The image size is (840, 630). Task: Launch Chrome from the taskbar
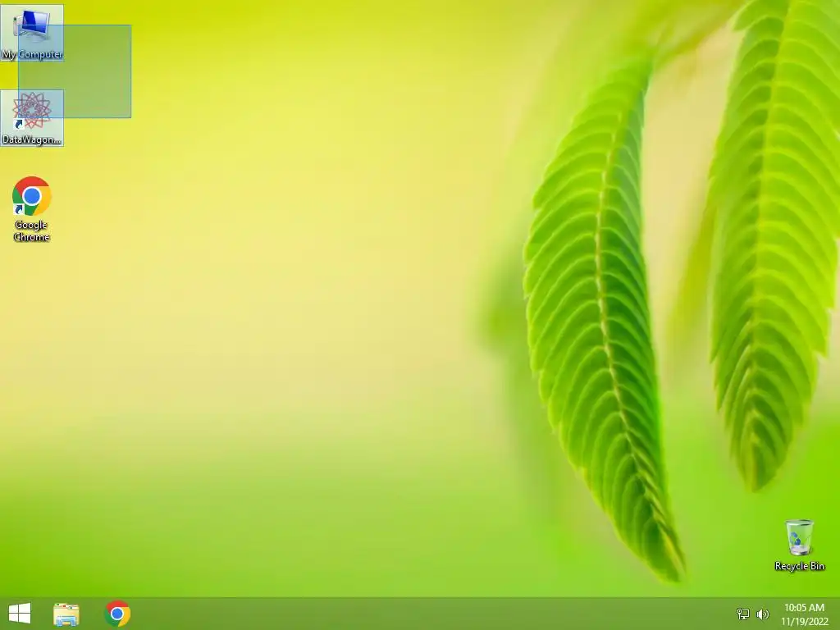coord(117,614)
